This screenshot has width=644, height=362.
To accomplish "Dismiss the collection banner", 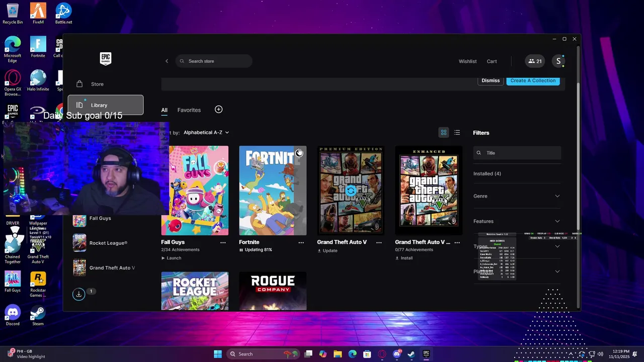I will pyautogui.click(x=491, y=80).
